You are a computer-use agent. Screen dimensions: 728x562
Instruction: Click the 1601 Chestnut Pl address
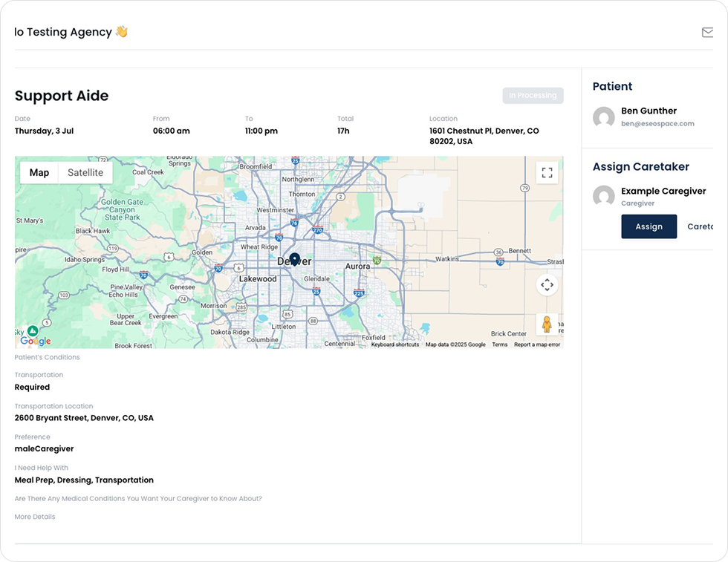(x=484, y=136)
